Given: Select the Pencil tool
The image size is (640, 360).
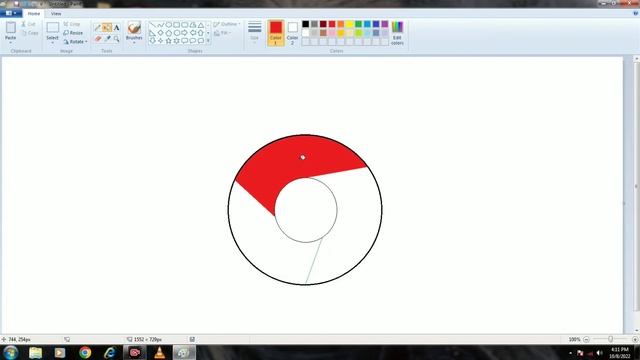Looking at the screenshot, I should (98, 28).
